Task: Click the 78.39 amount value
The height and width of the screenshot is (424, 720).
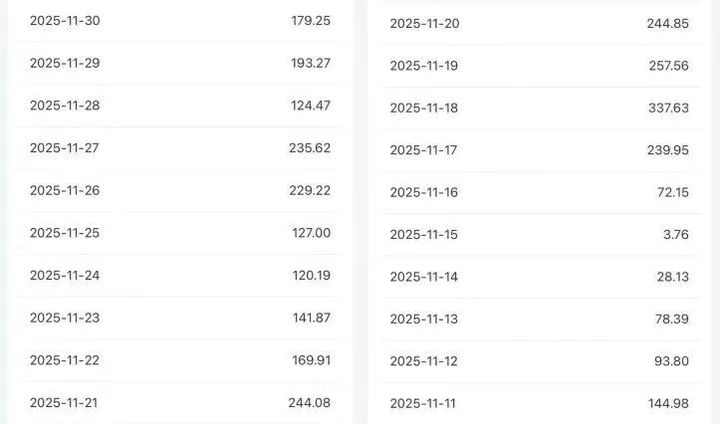Action: click(672, 319)
